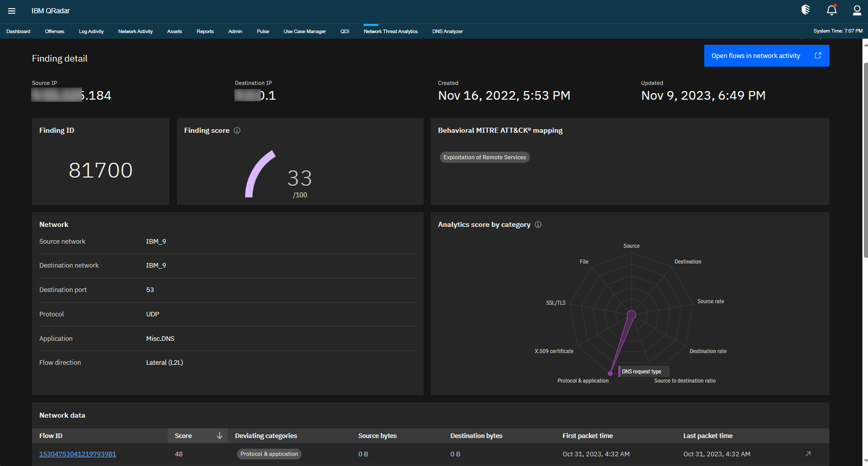
Task: Select the Assets tab
Action: pyautogui.click(x=174, y=31)
